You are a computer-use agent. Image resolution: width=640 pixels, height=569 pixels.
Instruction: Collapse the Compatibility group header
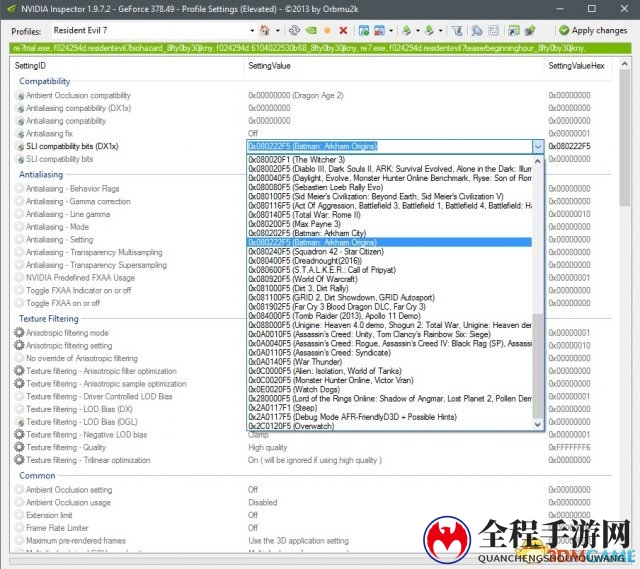tap(44, 81)
